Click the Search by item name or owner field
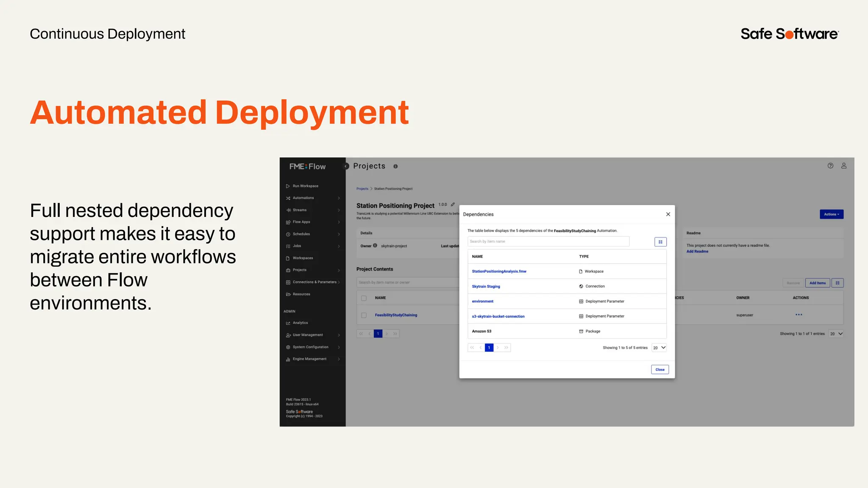Screen dimensions: 868x488 [408, 282]
